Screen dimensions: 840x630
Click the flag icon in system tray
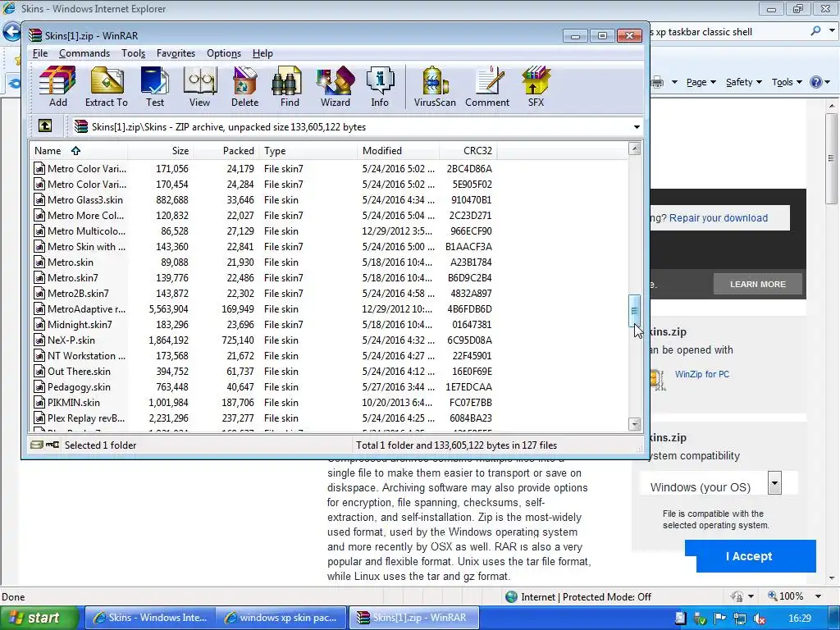(720, 619)
